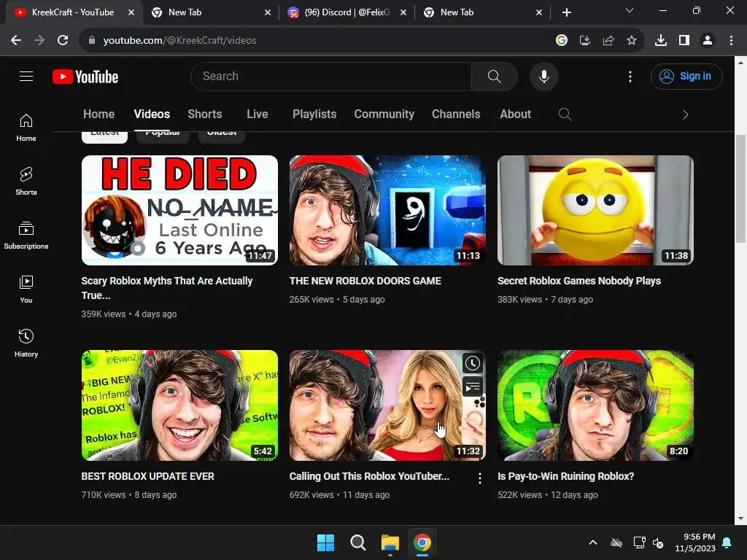The height and width of the screenshot is (560, 747).
Task: Expand Chrome tab search dropdown
Action: [x=630, y=10]
